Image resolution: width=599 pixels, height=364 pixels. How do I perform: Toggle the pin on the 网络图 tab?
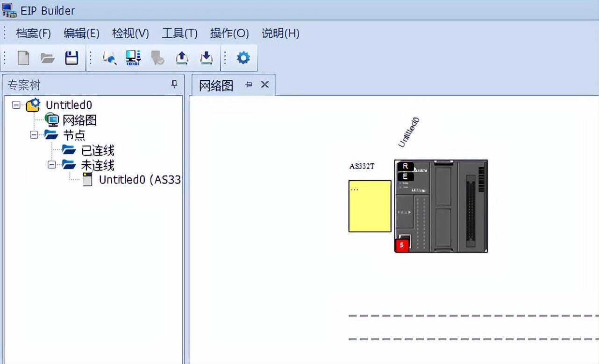coord(249,84)
